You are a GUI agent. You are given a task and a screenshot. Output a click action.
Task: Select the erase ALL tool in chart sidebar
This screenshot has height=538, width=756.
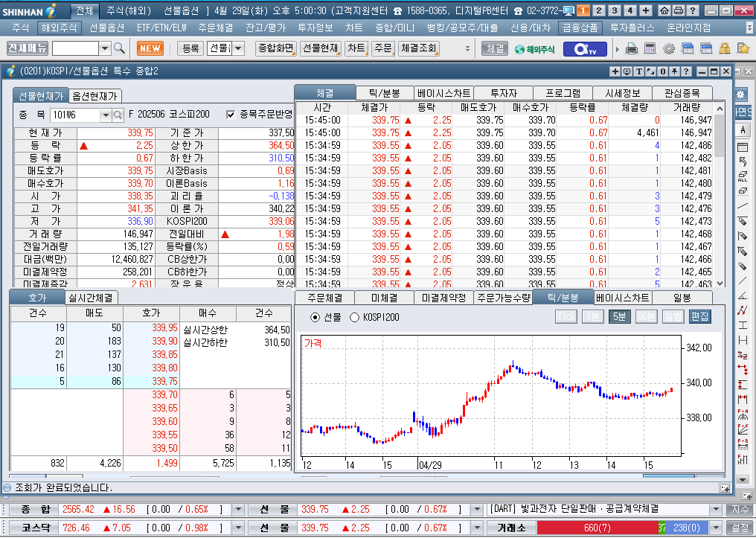coord(743,176)
